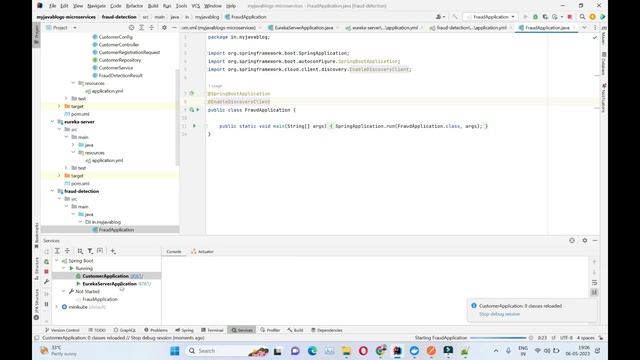Click the red Stop button in top toolbar
Screen dimensions: 640x360
pos(570,17)
